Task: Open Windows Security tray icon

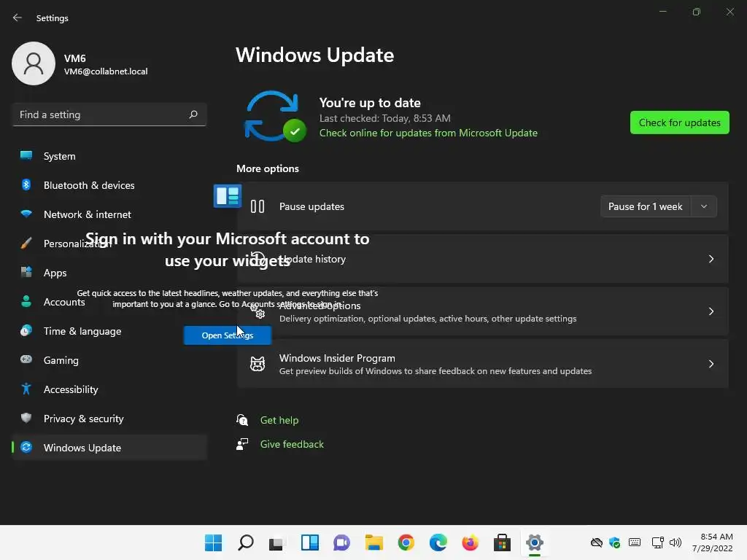Action: (x=614, y=542)
